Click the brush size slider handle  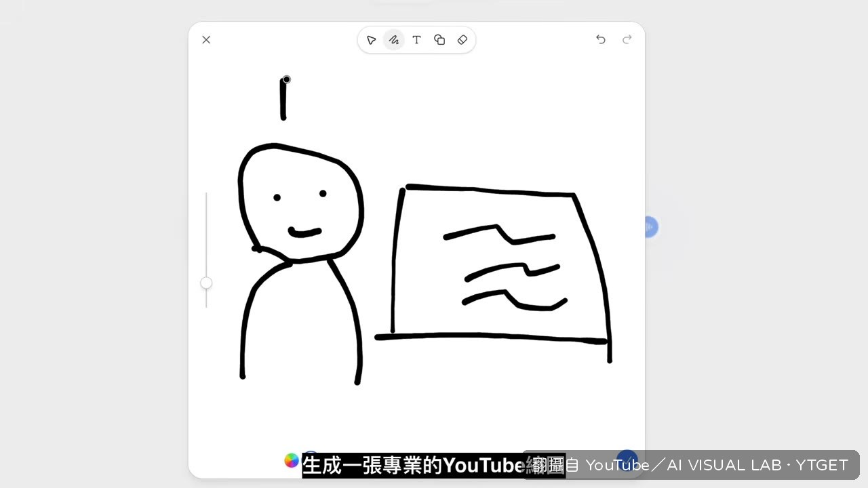coord(206,283)
